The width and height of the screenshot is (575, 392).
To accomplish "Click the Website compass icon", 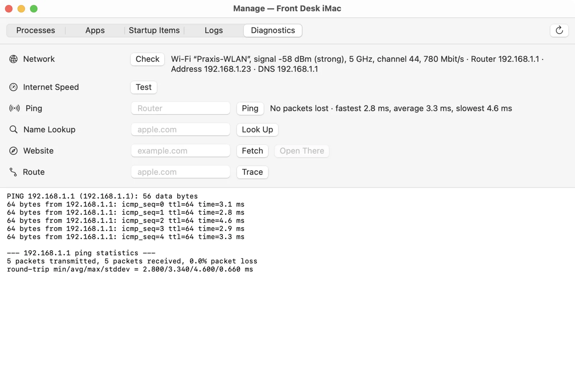I will [x=13, y=151].
